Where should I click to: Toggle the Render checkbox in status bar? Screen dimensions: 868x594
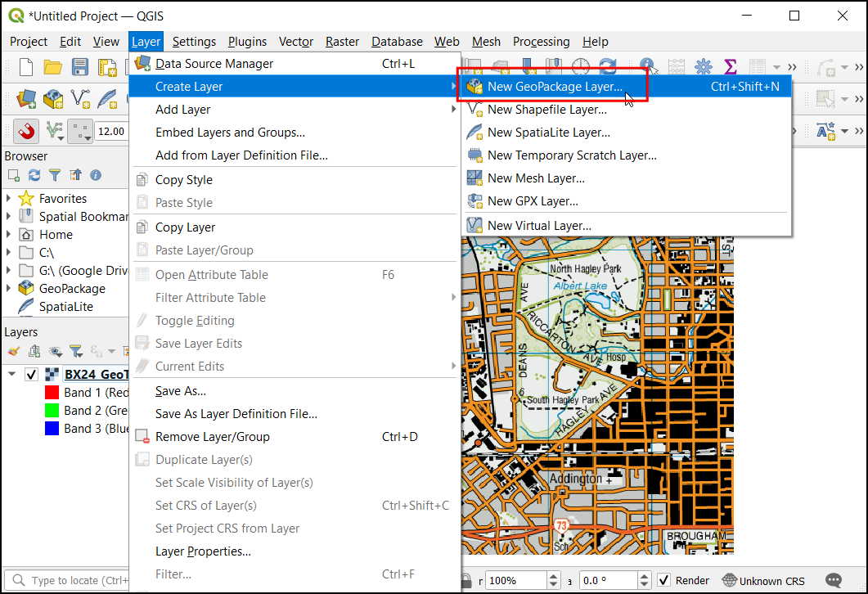[664, 581]
